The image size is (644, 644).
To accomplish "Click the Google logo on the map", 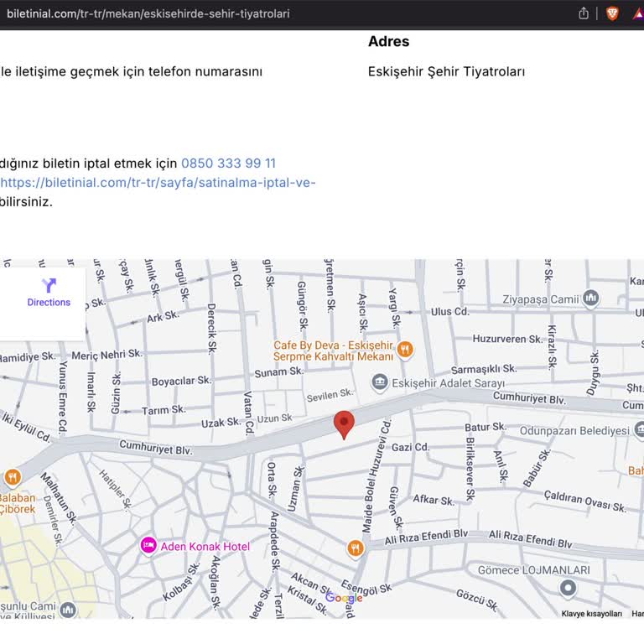I will coord(344,598).
